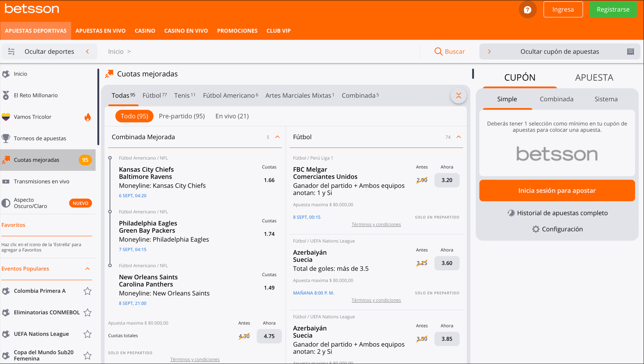Favorite UEFA Nations League with star
This screenshot has width=644, height=364.
click(88, 334)
